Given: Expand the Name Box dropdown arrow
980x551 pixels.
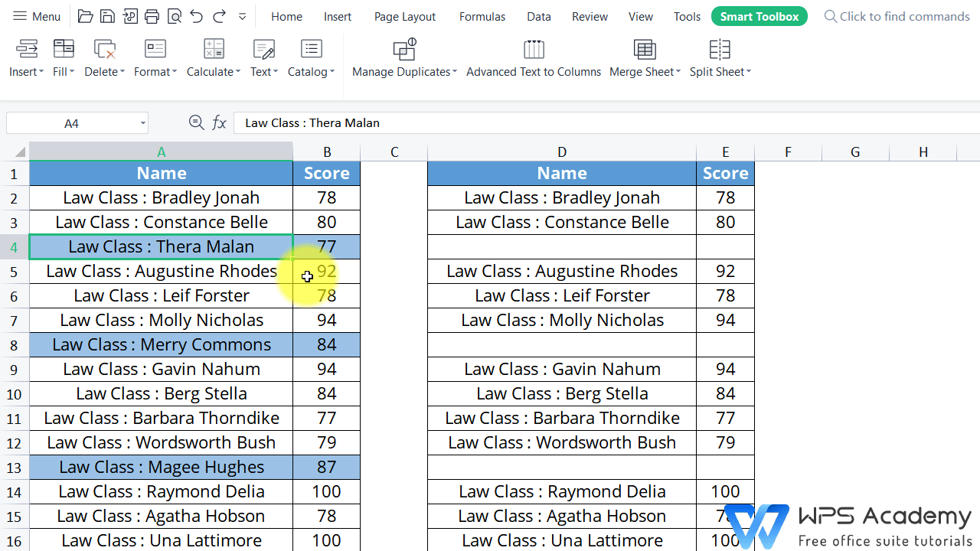Looking at the screenshot, I should pos(142,123).
